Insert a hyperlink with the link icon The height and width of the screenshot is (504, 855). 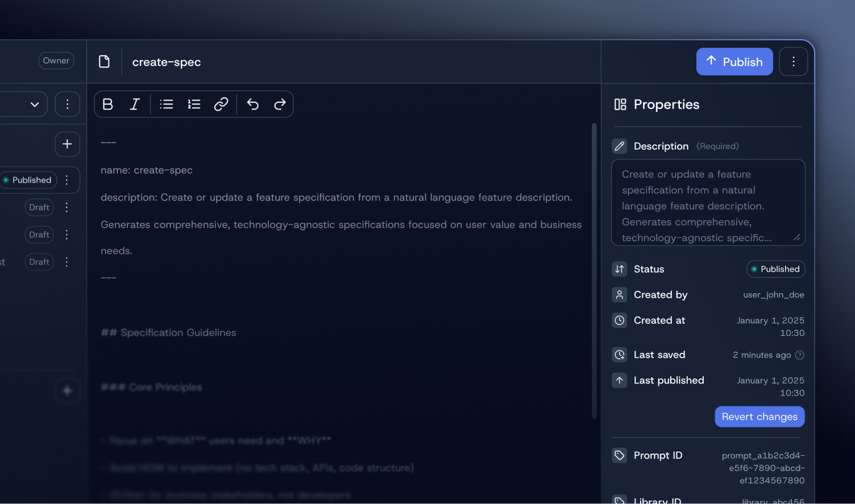(x=221, y=104)
